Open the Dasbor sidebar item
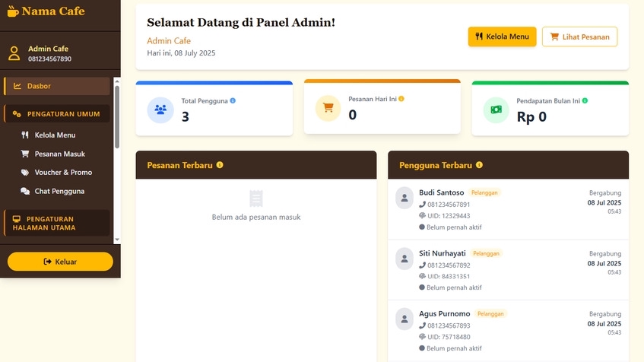This screenshot has height=362, width=644. pos(58,86)
